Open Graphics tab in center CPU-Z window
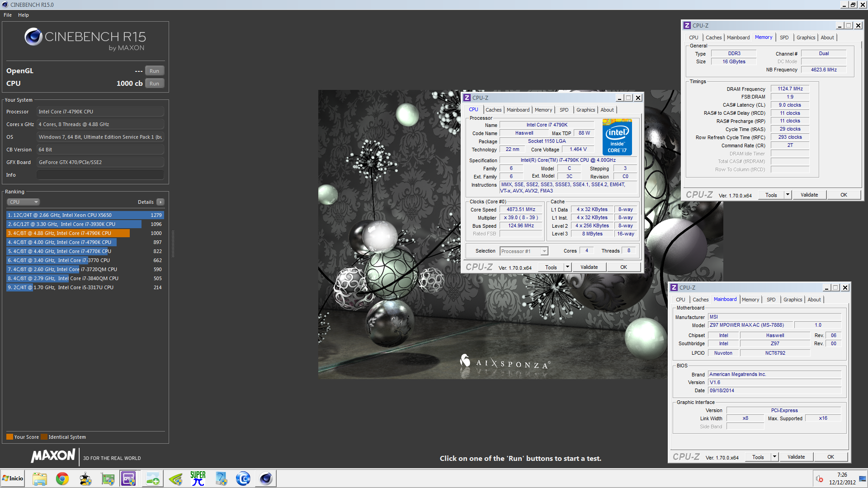The width and height of the screenshot is (868, 488). (585, 110)
